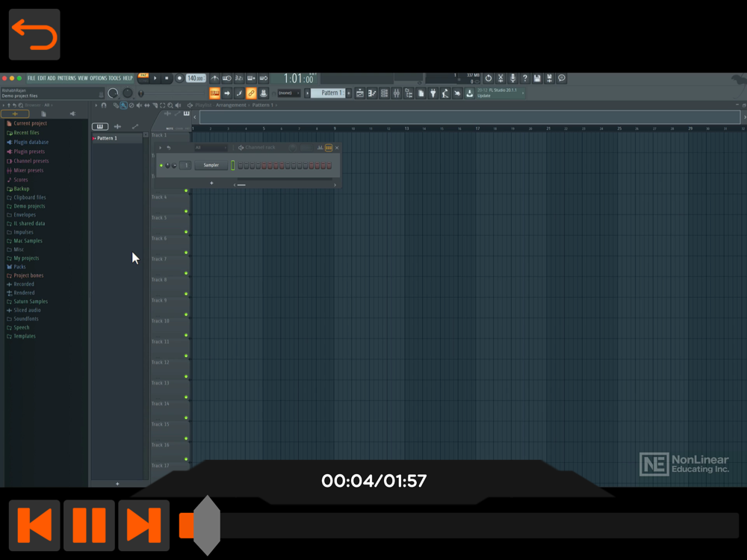Click Arrangement in the playlist breadcrumb
Viewport: 747px width, 560px height.
tap(231, 105)
